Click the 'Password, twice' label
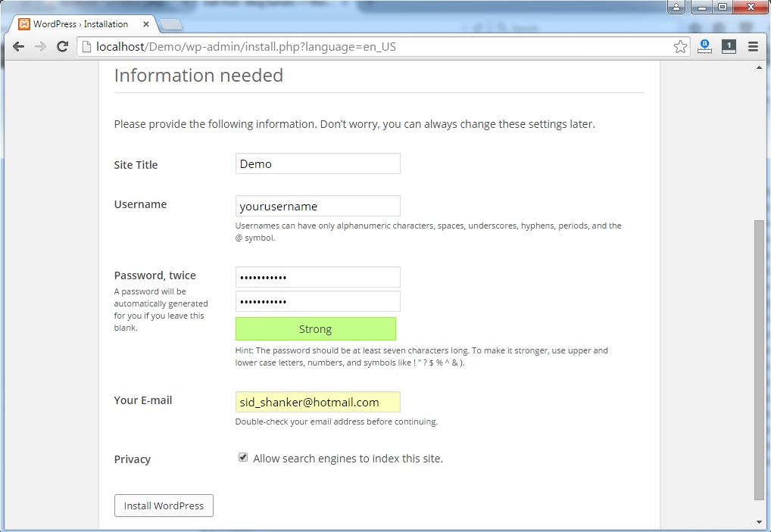771x532 pixels. tap(155, 275)
